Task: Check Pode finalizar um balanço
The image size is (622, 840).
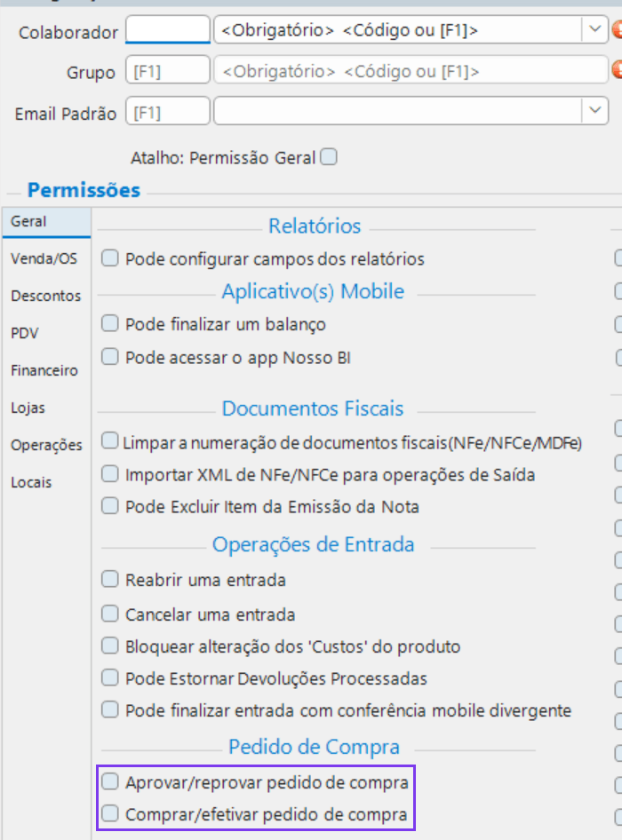Action: [110, 323]
